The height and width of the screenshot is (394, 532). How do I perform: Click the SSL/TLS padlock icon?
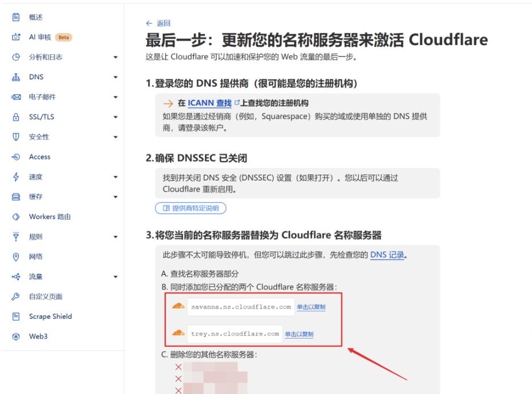(x=16, y=117)
